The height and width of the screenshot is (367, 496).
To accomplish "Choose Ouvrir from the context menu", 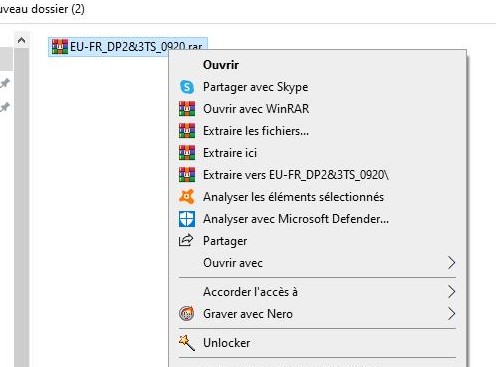I will (x=221, y=65).
